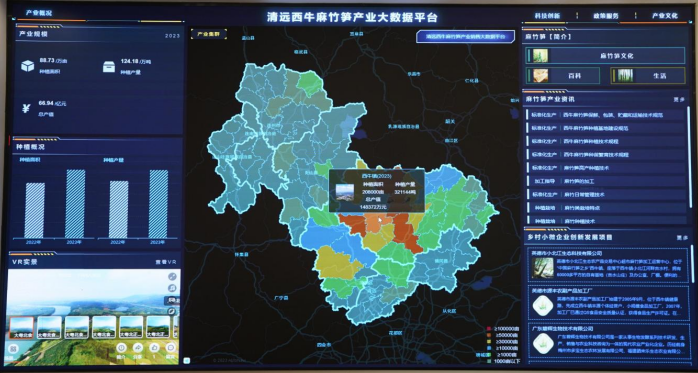Click the 麻竹笋文化 bamboo thumbnail icon
The image size is (698, 373).
(540, 56)
